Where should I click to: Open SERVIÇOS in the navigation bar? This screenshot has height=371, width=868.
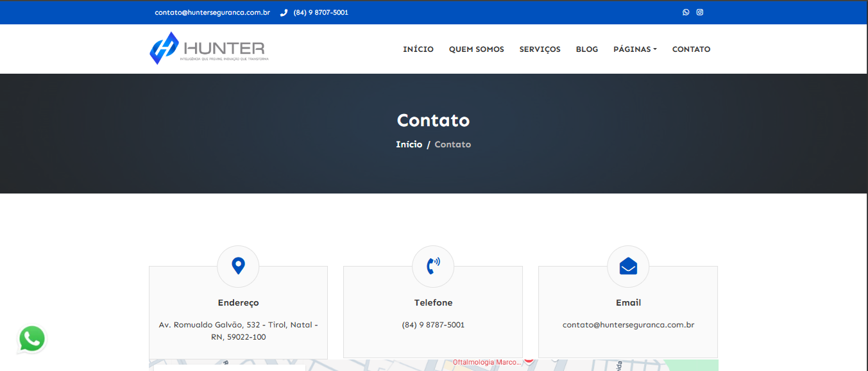(540, 49)
